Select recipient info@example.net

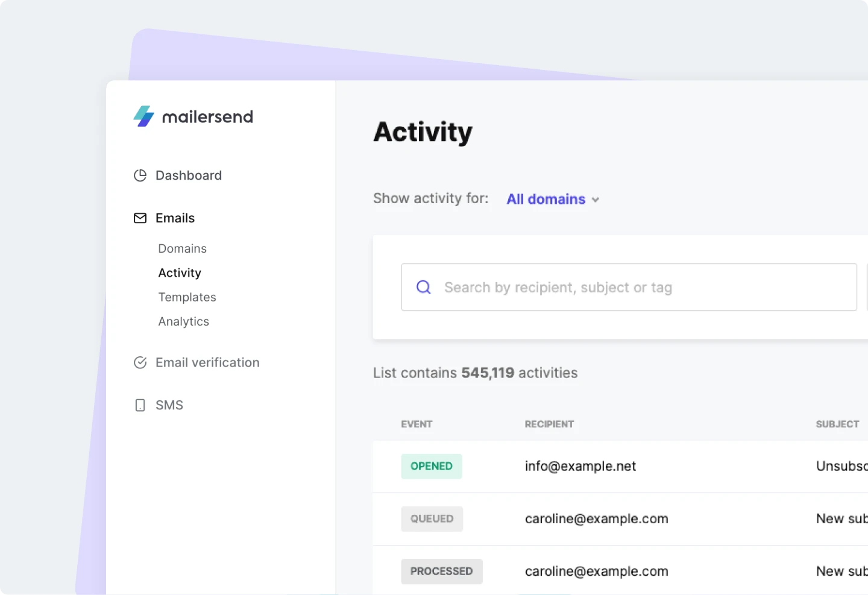coord(580,466)
